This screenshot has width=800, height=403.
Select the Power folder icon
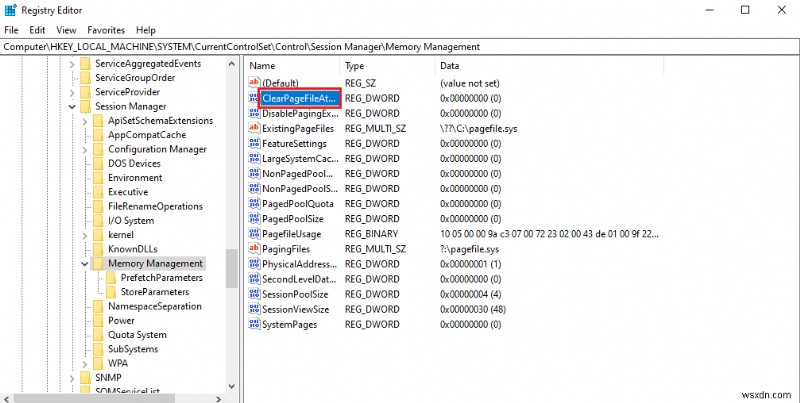[98, 320]
